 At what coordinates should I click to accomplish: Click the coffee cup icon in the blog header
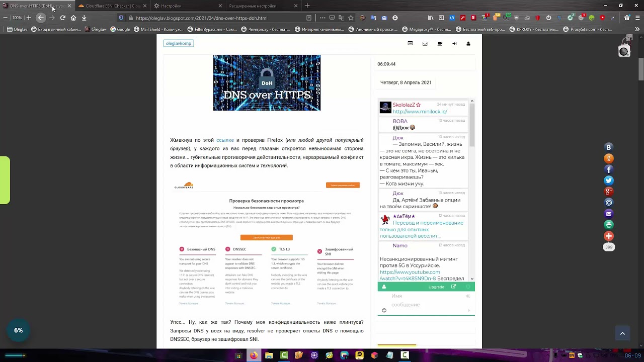click(440, 44)
